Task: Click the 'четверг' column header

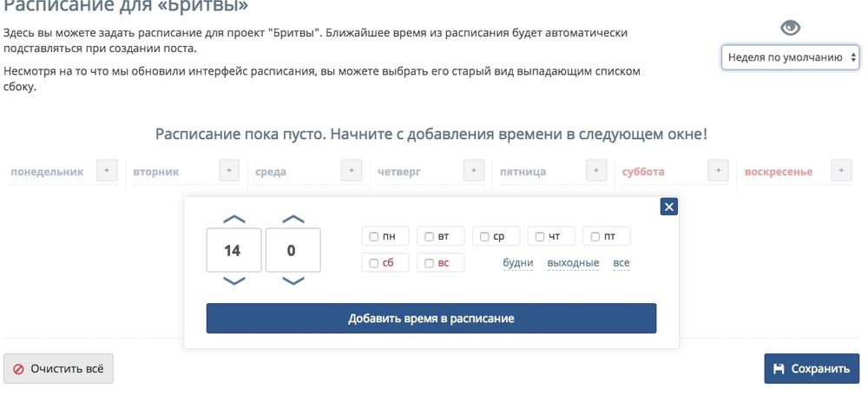Action: [x=399, y=172]
